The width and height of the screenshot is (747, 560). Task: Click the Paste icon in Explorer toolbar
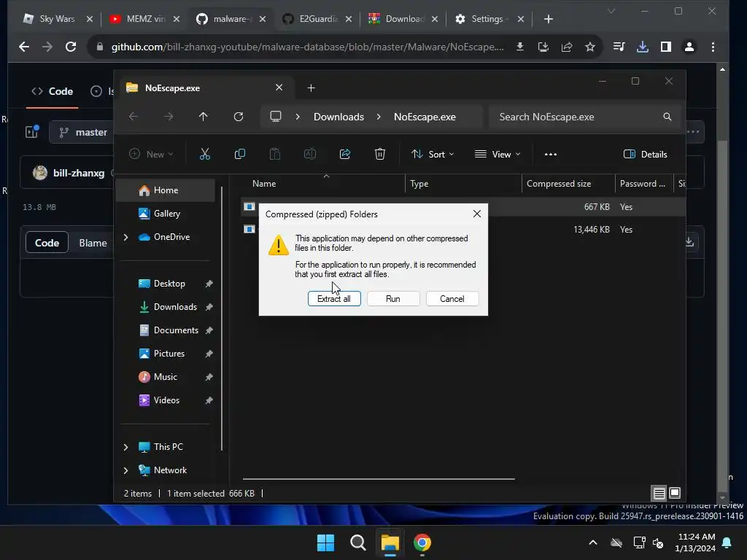275,154
